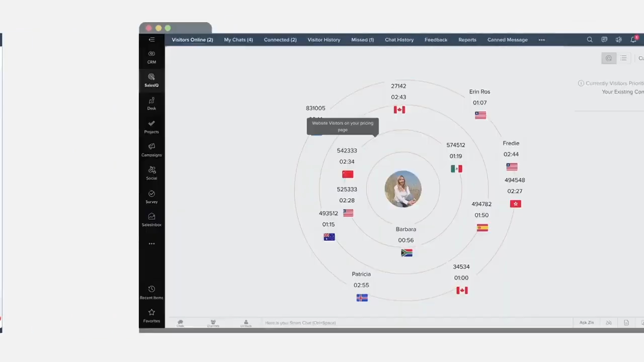
Task: Open SalesInbox from the sidebar
Action: (x=151, y=220)
